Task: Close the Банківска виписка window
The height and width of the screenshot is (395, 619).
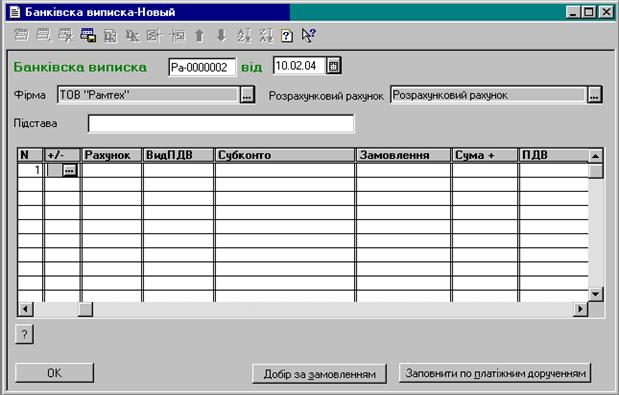Action: pyautogui.click(x=606, y=12)
